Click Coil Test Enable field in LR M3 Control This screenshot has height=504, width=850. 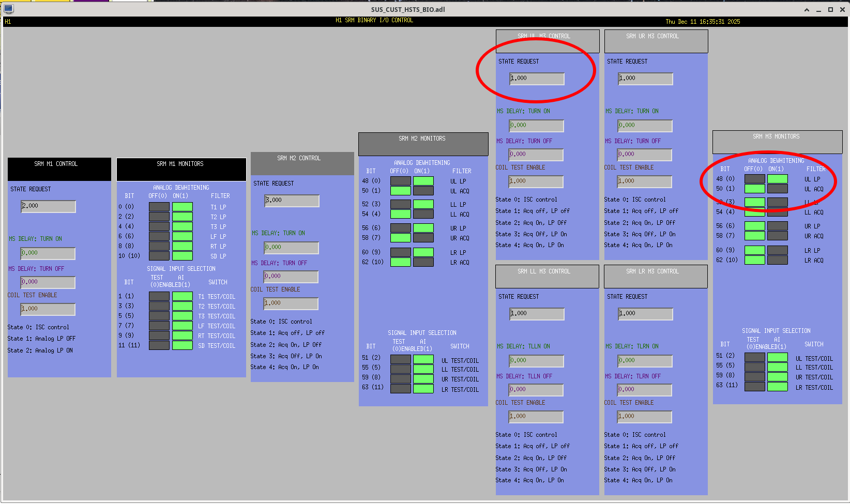pyautogui.click(x=645, y=417)
